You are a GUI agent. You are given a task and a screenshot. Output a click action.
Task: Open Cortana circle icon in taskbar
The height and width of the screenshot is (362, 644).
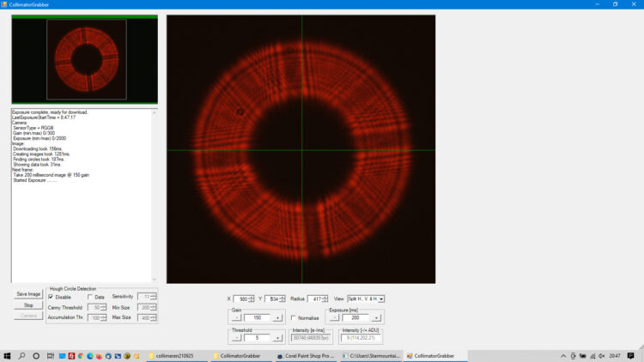pyautogui.click(x=36, y=356)
